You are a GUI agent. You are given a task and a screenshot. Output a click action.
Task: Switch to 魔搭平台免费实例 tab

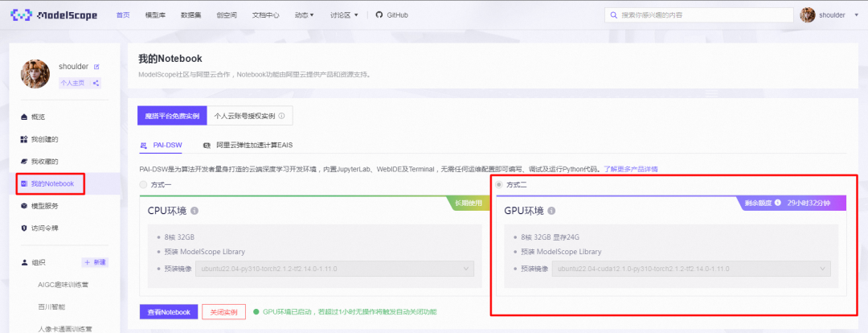point(172,116)
